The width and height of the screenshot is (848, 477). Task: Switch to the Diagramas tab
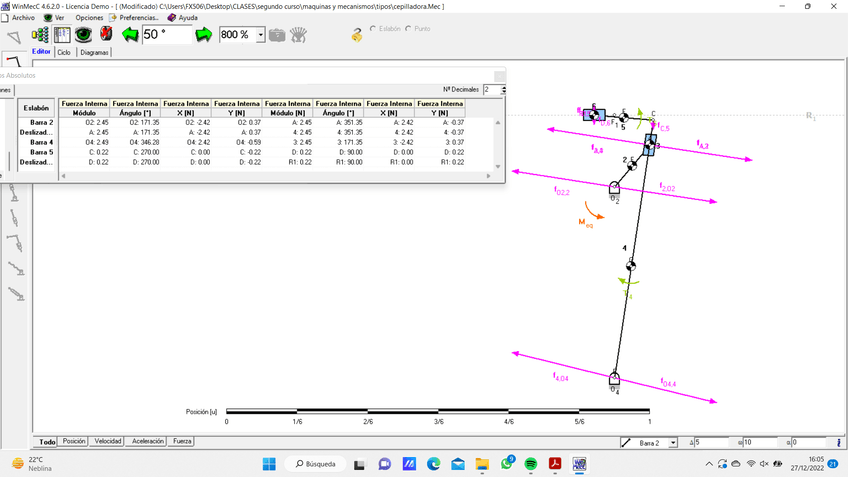(95, 52)
